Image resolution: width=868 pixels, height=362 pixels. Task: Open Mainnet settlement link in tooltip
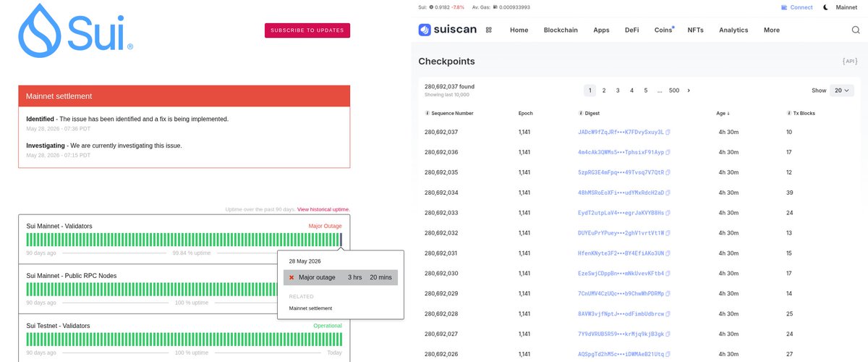[310, 308]
